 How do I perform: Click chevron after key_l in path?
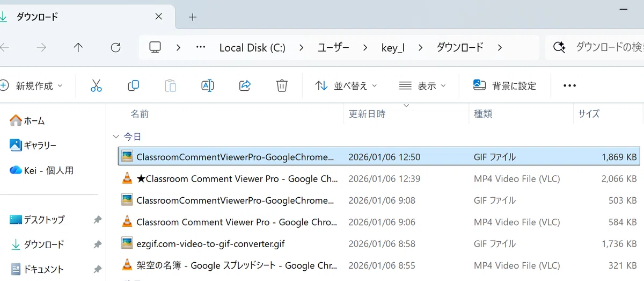[x=420, y=47]
